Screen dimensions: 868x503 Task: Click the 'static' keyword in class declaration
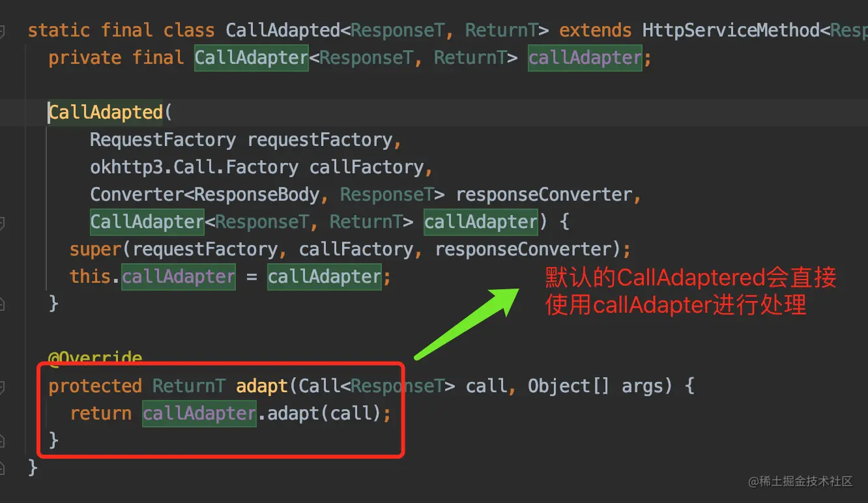click(x=59, y=31)
